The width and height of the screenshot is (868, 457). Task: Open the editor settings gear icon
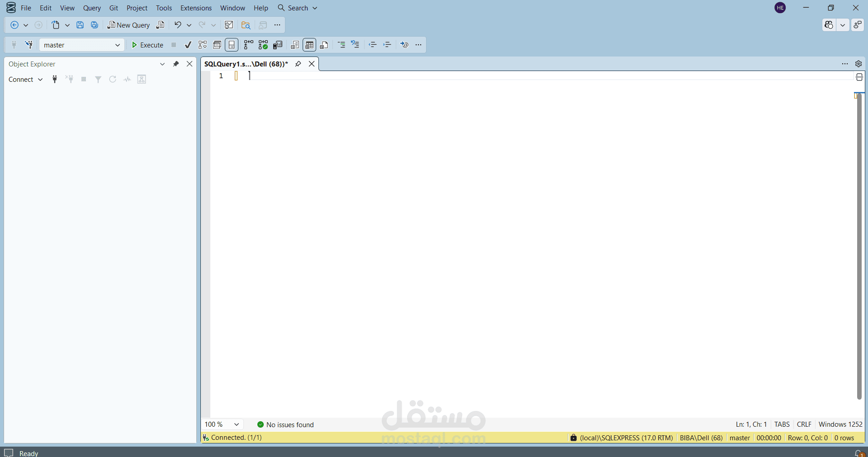click(859, 64)
